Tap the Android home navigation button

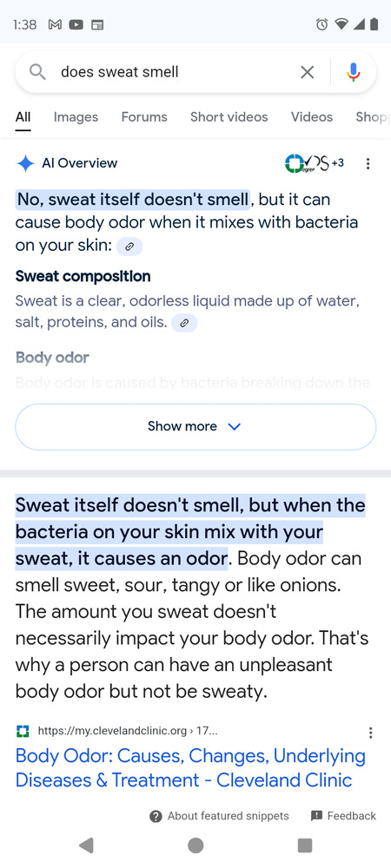click(x=195, y=845)
